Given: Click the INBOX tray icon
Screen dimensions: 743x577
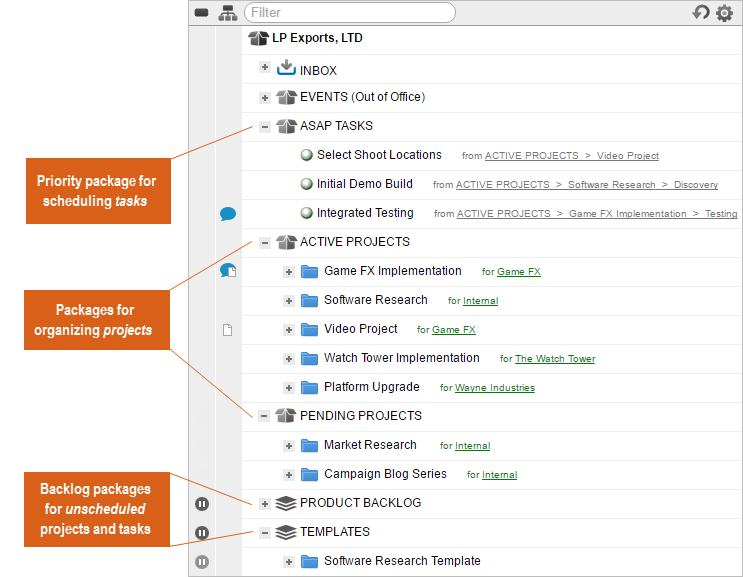Looking at the screenshot, I should [x=286, y=69].
